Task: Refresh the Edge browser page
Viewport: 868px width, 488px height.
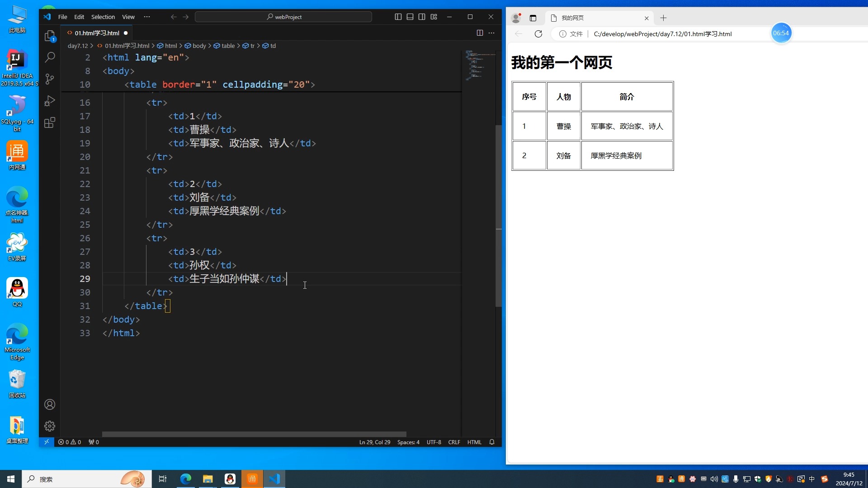Action: point(538,34)
